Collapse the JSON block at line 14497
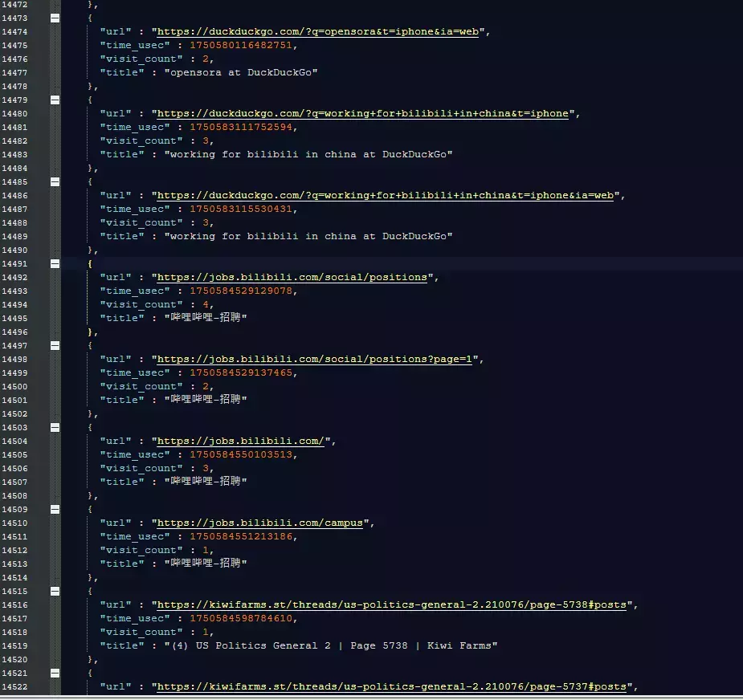743x700 pixels. (x=55, y=346)
